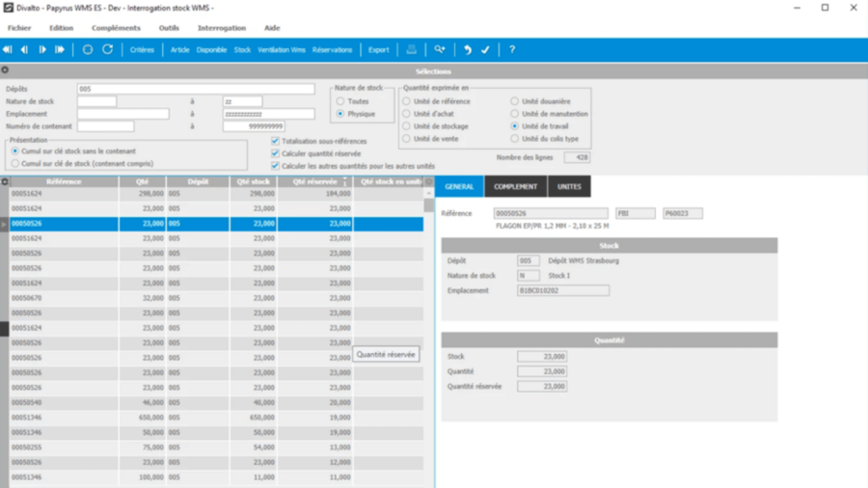
Task: Click Nombre des lignes field 428
Action: click(577, 157)
